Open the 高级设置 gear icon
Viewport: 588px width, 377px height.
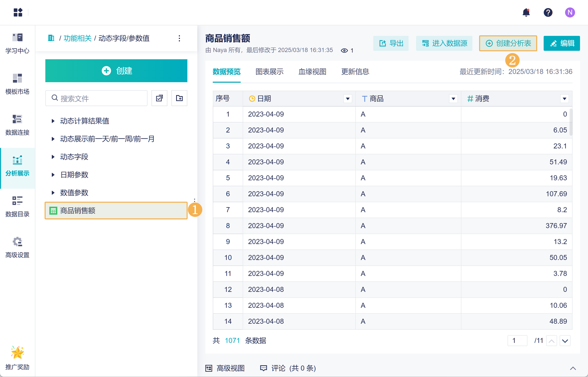[17, 242]
